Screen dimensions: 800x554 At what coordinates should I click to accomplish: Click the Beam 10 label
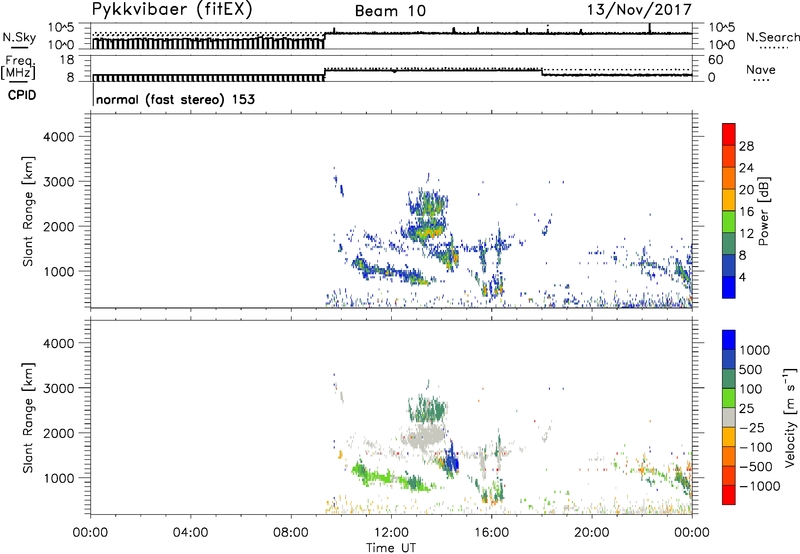tap(390, 11)
